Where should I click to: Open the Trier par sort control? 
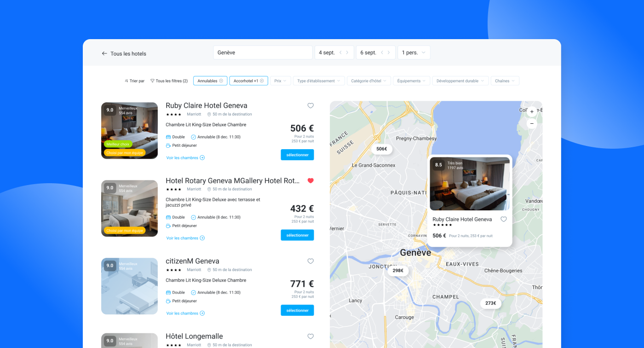(x=134, y=81)
